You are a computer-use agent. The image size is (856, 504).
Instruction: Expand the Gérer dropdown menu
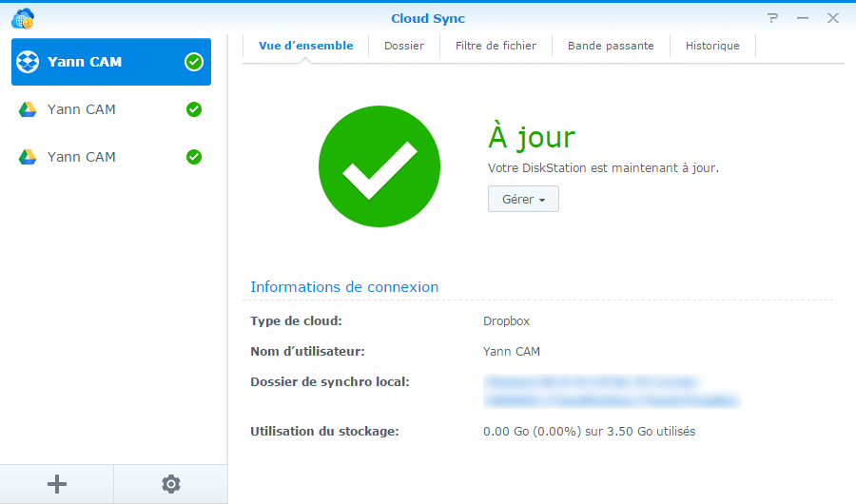523,200
